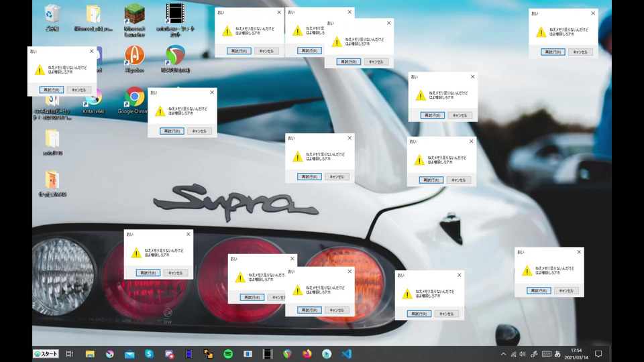Viewport: 644px width, 362px height.
Task: Select the desktop folder with the shrine picture
Action: coord(52,180)
